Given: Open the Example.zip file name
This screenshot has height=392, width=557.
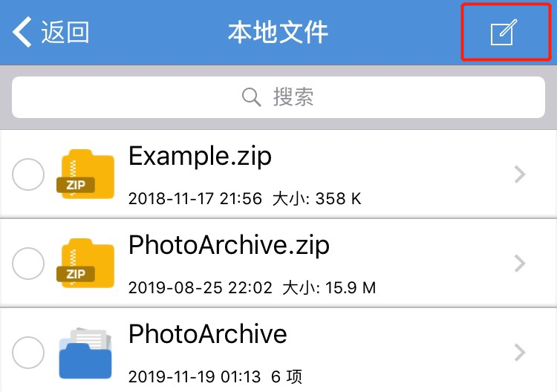Looking at the screenshot, I should coord(200,156).
